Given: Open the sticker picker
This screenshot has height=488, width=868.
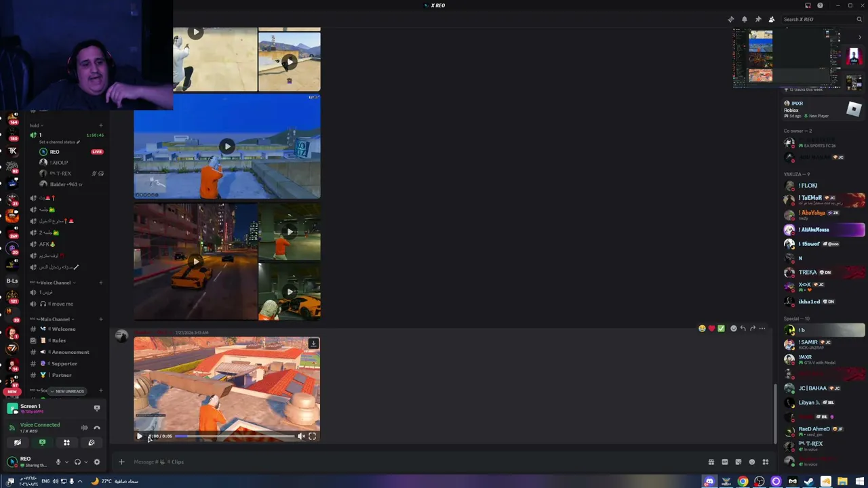Looking at the screenshot, I should [x=738, y=462].
